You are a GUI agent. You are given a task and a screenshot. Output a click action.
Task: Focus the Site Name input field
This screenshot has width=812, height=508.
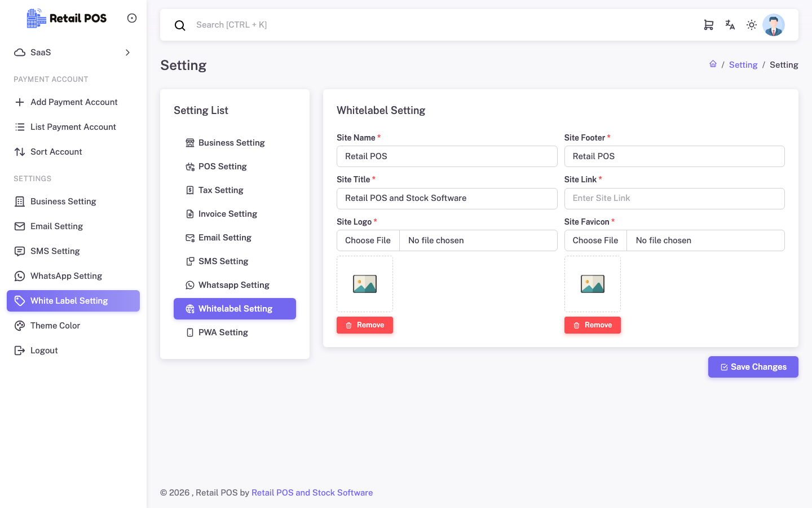click(x=447, y=156)
